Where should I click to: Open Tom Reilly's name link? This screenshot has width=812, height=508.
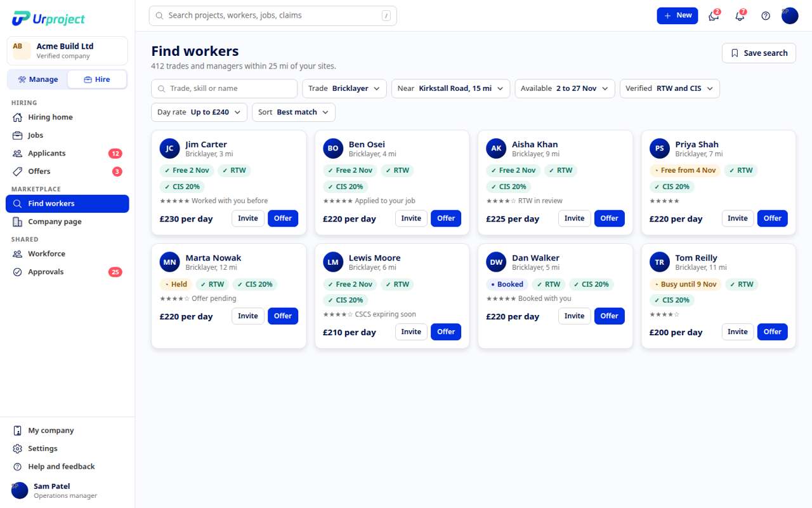pyautogui.click(x=696, y=258)
